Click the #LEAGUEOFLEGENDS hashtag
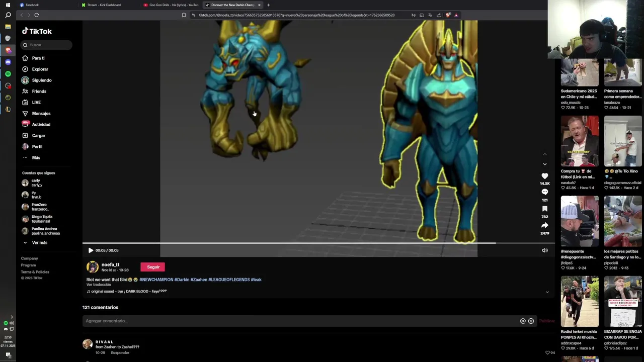 tap(229, 280)
